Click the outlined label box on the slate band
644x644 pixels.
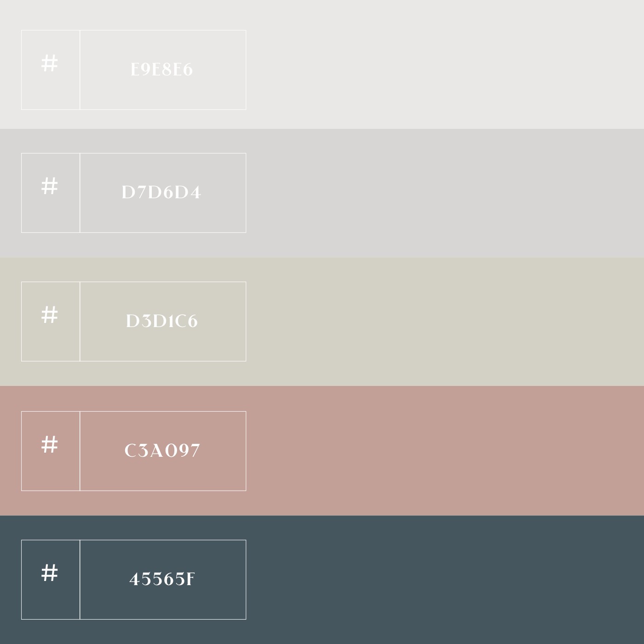coord(134,580)
